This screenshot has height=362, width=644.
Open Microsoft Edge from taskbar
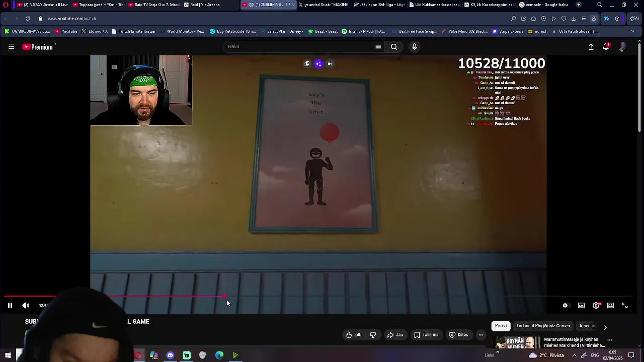pyautogui.click(x=219, y=355)
